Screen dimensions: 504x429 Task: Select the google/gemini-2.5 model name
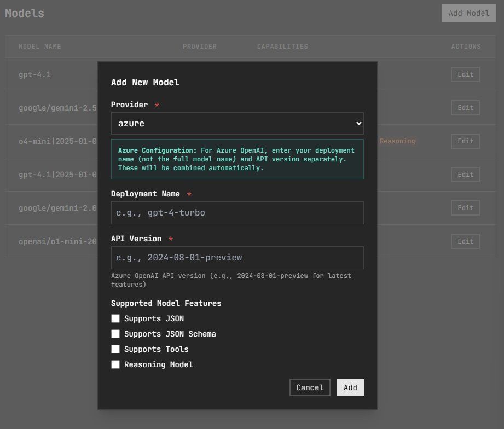click(x=58, y=108)
